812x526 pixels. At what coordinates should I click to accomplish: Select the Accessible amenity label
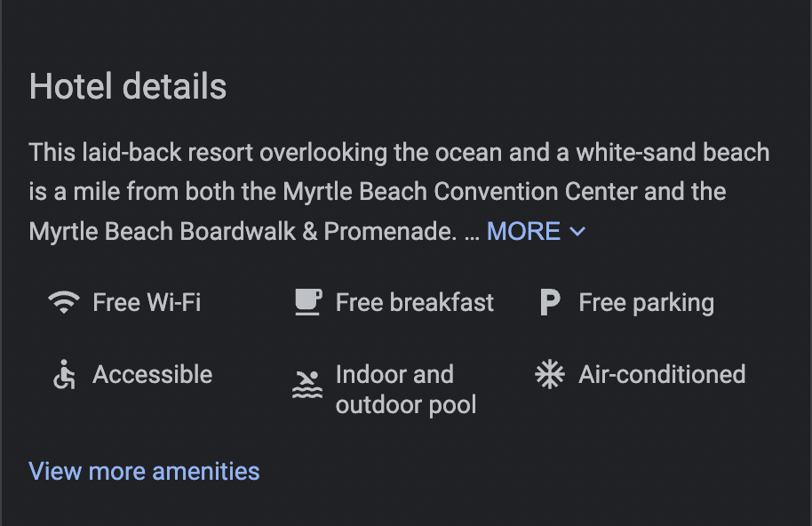point(152,375)
